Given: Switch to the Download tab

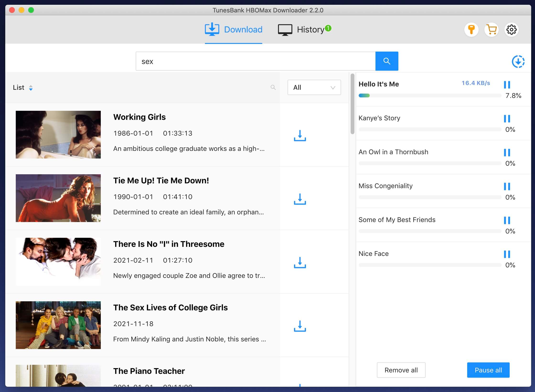Looking at the screenshot, I should [233, 29].
